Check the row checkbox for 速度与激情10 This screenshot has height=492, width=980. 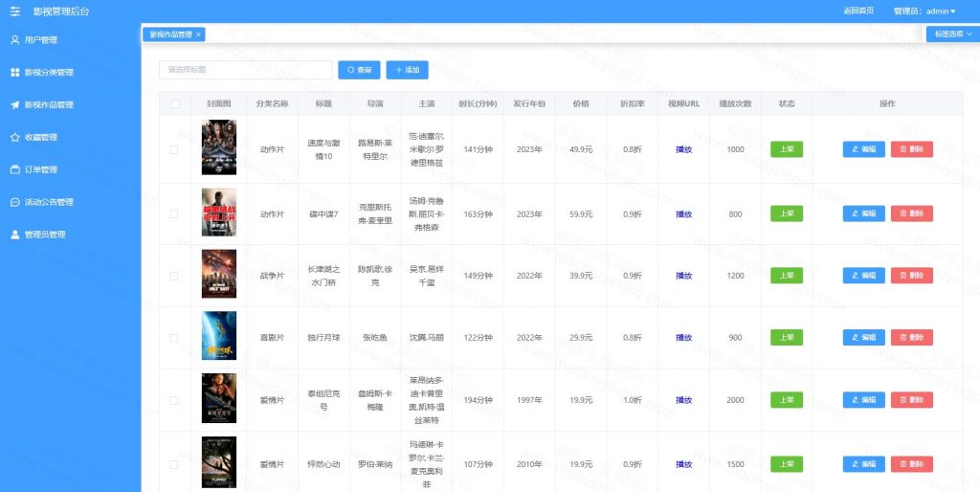[174, 150]
